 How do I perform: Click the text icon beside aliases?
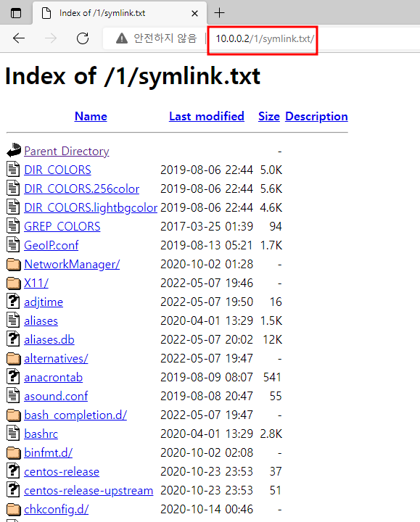pos(13,320)
